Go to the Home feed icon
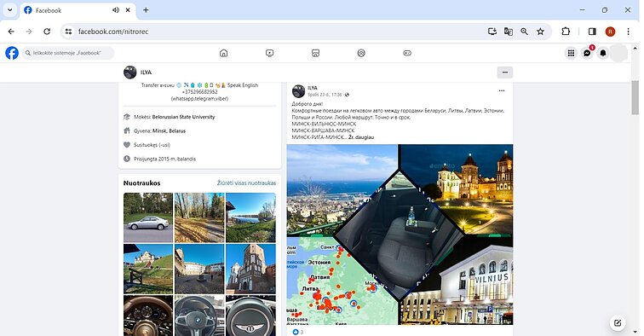This screenshot has width=644, height=336. pos(223,53)
